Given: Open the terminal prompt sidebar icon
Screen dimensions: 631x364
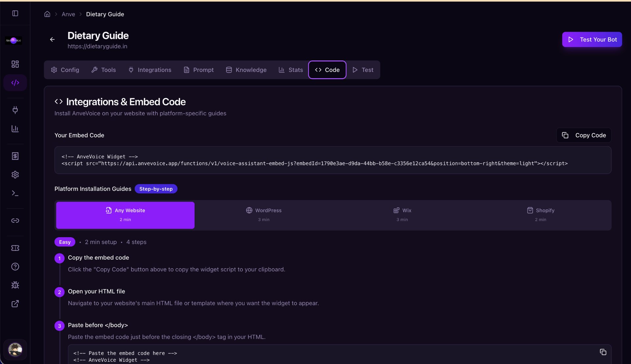Looking at the screenshot, I should tap(15, 193).
